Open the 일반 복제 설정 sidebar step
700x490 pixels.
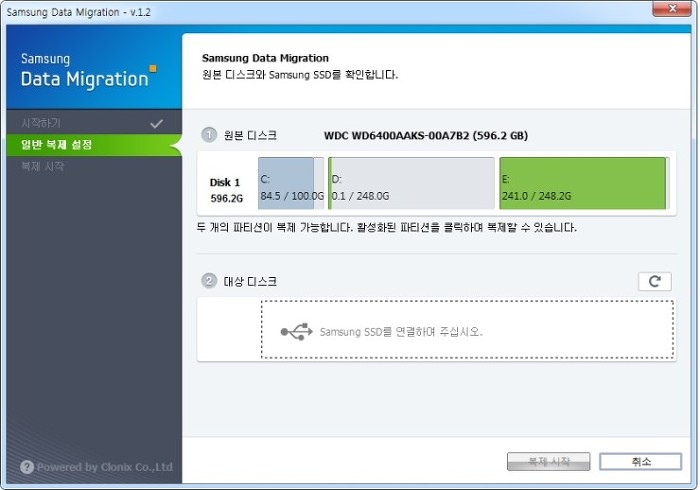tap(94, 145)
